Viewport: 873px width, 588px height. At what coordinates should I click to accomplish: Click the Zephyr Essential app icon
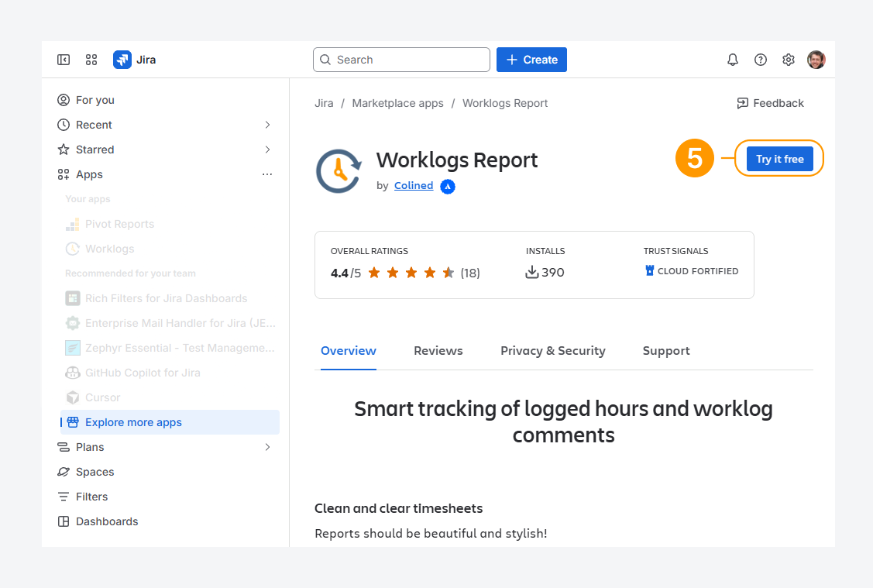point(72,348)
